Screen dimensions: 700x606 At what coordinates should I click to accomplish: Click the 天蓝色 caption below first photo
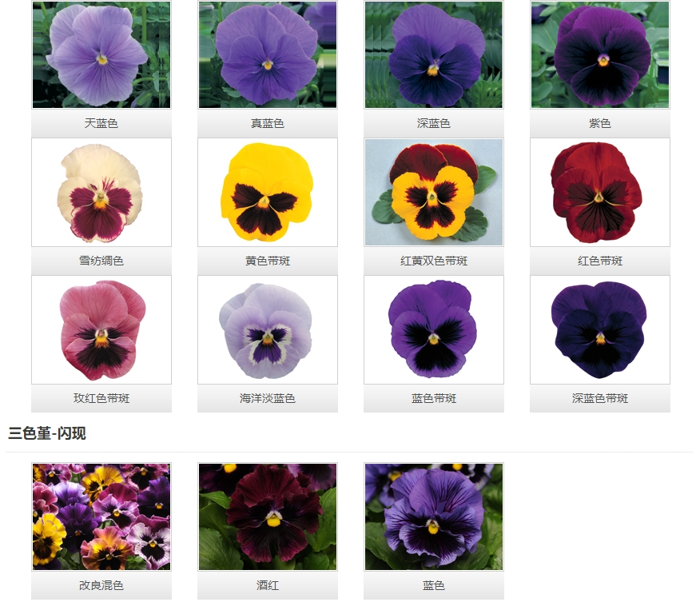point(101,123)
